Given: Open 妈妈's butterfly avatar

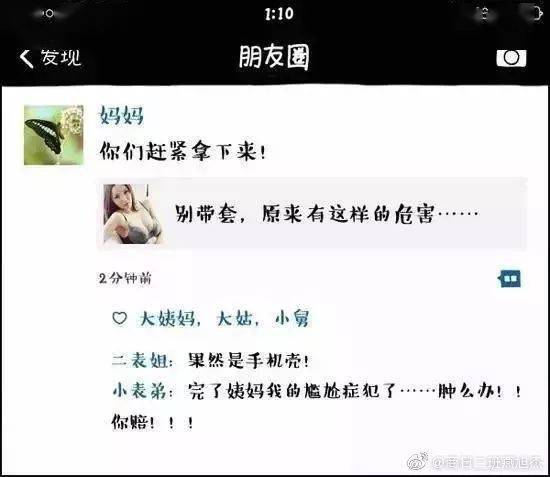Looking at the screenshot, I should click(x=54, y=135).
